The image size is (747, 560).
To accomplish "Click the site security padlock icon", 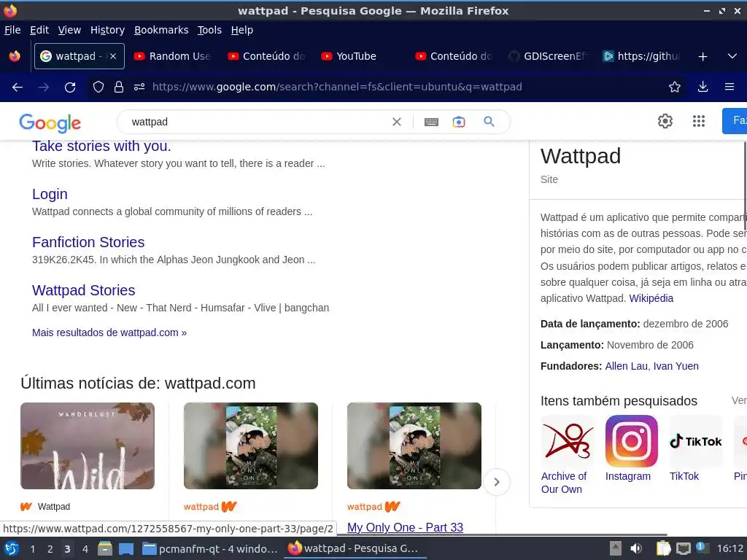I will coord(119,87).
